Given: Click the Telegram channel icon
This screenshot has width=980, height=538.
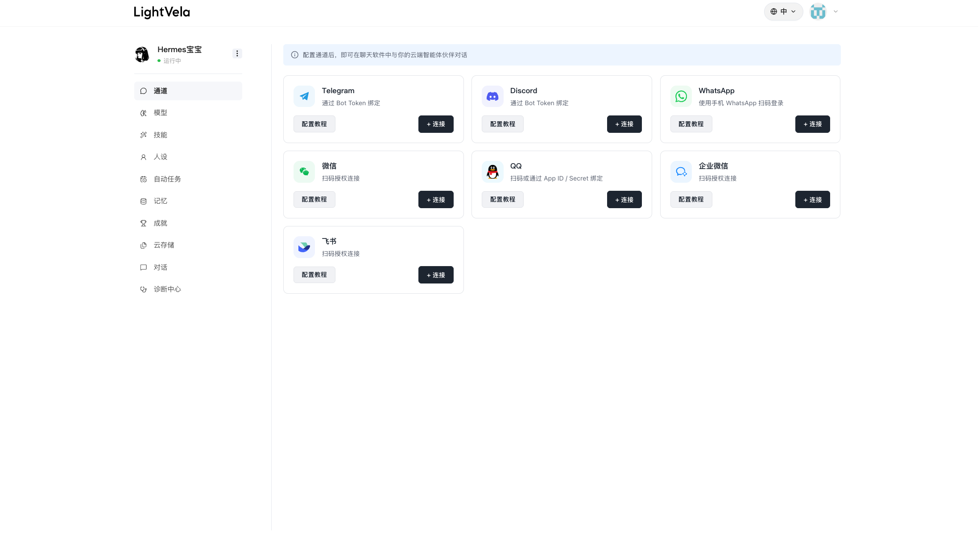Looking at the screenshot, I should (304, 96).
